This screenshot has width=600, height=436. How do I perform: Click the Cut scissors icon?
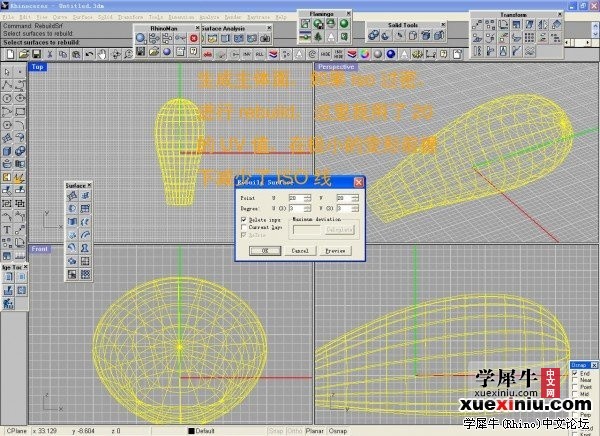click(x=50, y=54)
